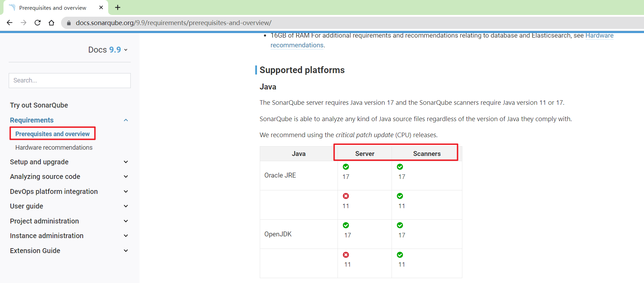Go back with the browser back arrow
Image resolution: width=644 pixels, height=283 pixels.
[x=9, y=23]
